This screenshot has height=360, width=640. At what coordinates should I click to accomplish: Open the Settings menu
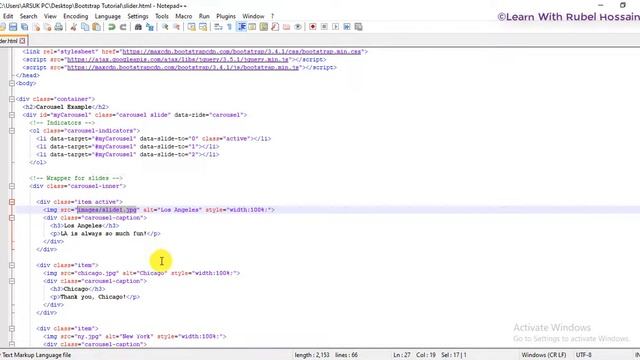[138, 16]
